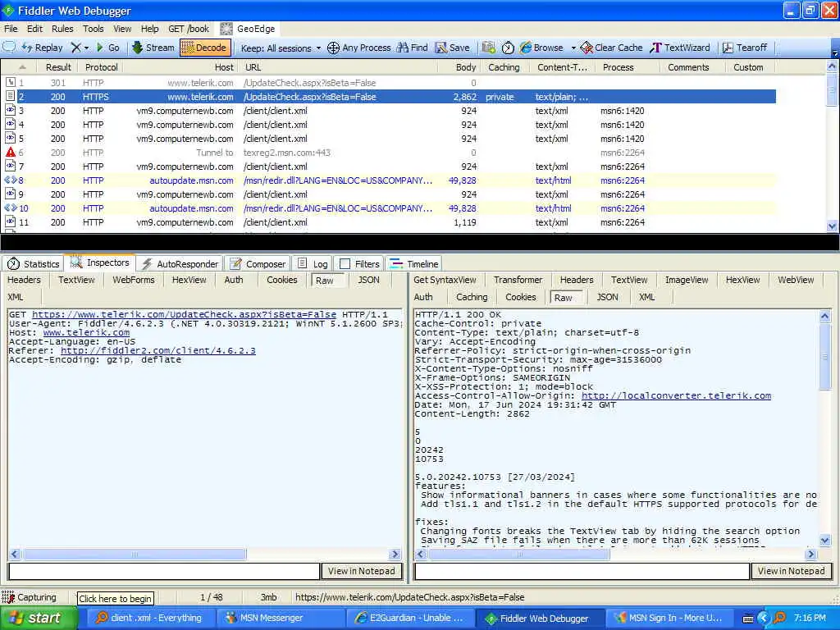840x630 pixels.
Task: Open the Filters tab
Action: 360,263
